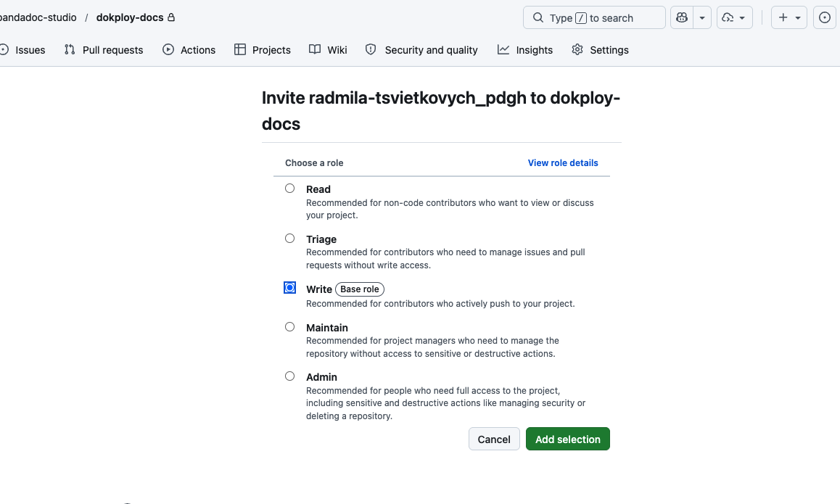Click the 'Admin' role label text
The image size is (840, 504).
point(321,377)
